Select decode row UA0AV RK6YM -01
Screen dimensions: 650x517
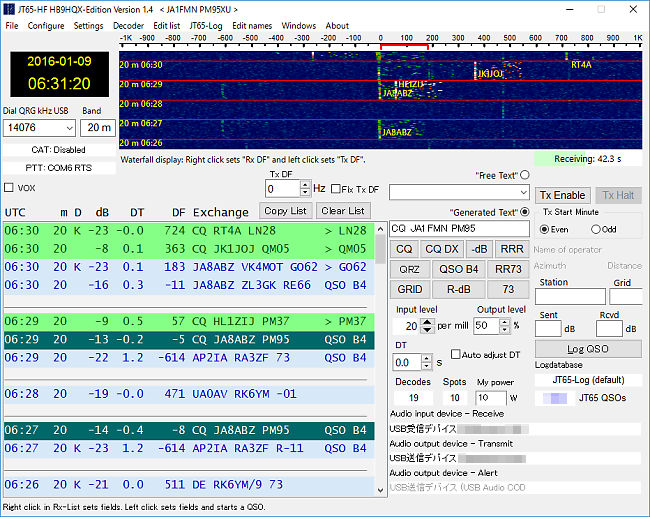[189, 394]
